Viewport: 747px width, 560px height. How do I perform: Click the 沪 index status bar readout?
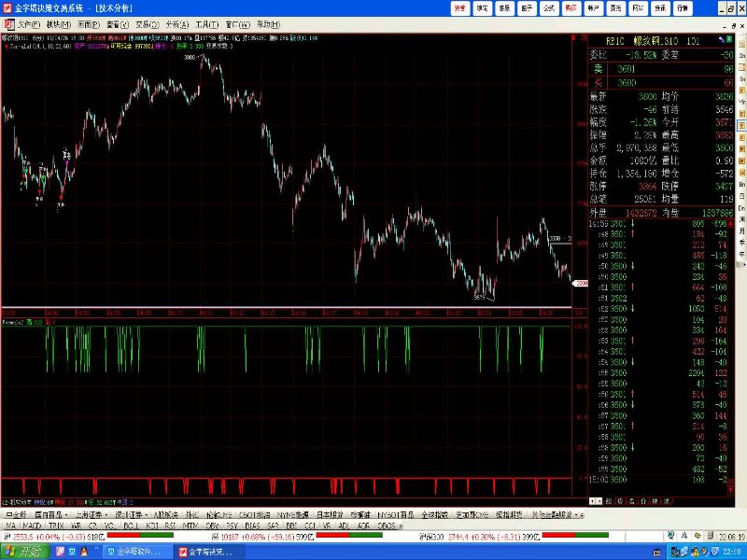point(54,537)
